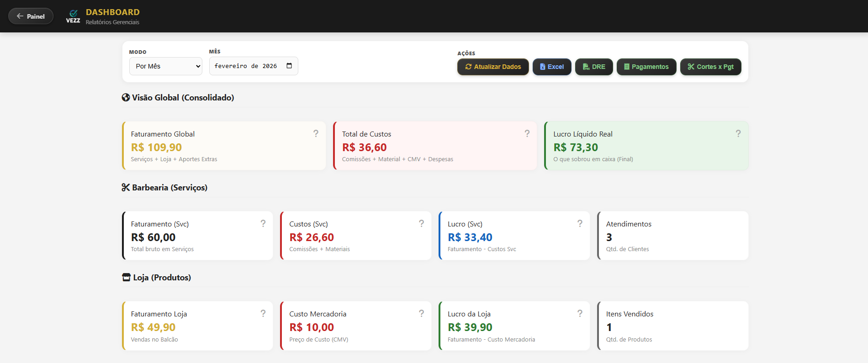
Task: Open the calendar picker in the Mês field
Action: point(289,66)
